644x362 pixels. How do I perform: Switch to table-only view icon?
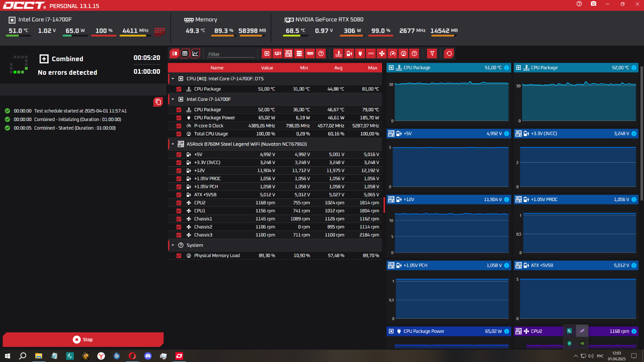click(185, 54)
